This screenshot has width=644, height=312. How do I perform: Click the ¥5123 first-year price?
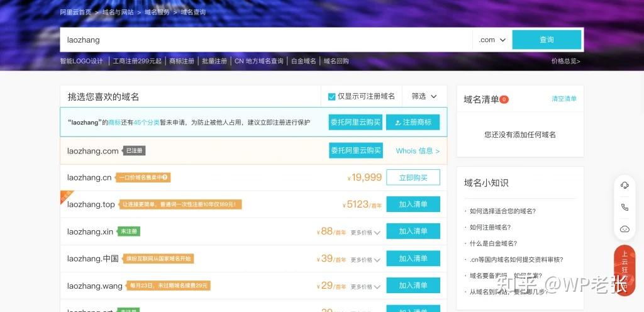point(362,204)
